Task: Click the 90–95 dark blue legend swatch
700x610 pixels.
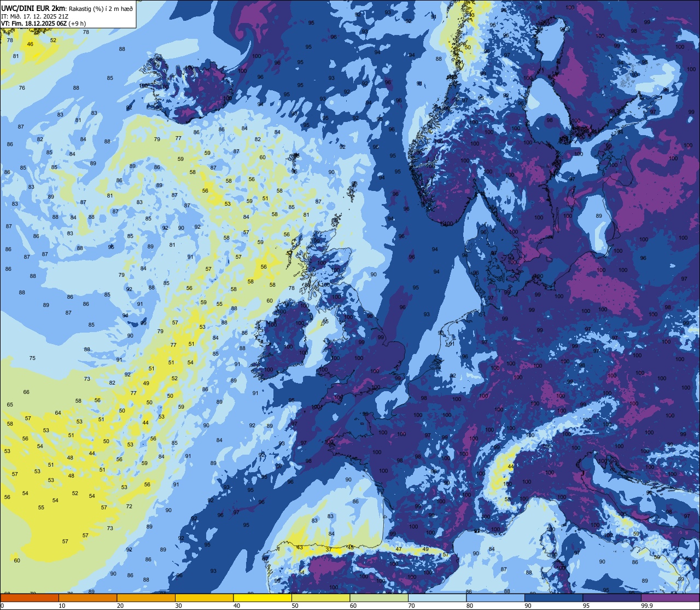Action: (x=553, y=597)
